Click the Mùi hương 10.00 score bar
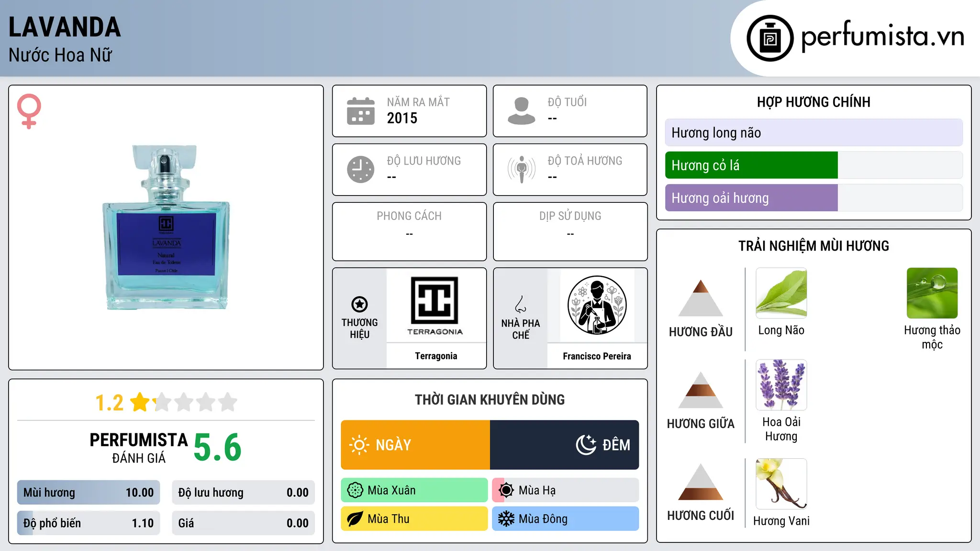 (89, 493)
